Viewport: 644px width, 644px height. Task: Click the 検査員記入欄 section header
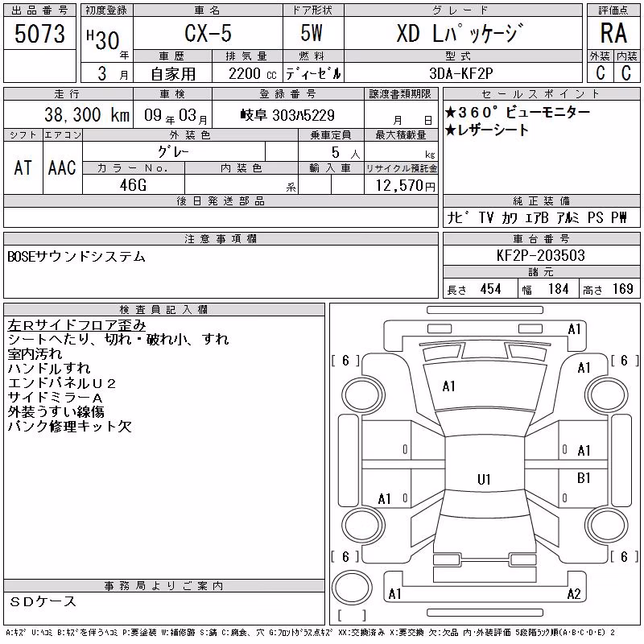[x=164, y=310]
